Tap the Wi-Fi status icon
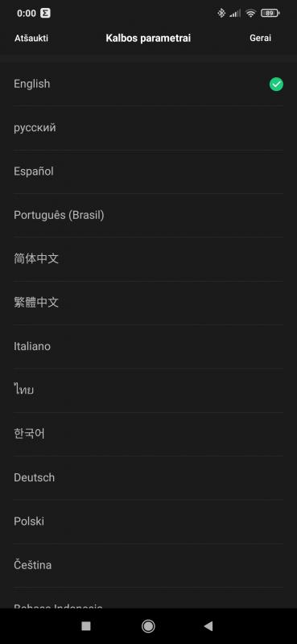This screenshot has width=297, height=644. click(250, 13)
